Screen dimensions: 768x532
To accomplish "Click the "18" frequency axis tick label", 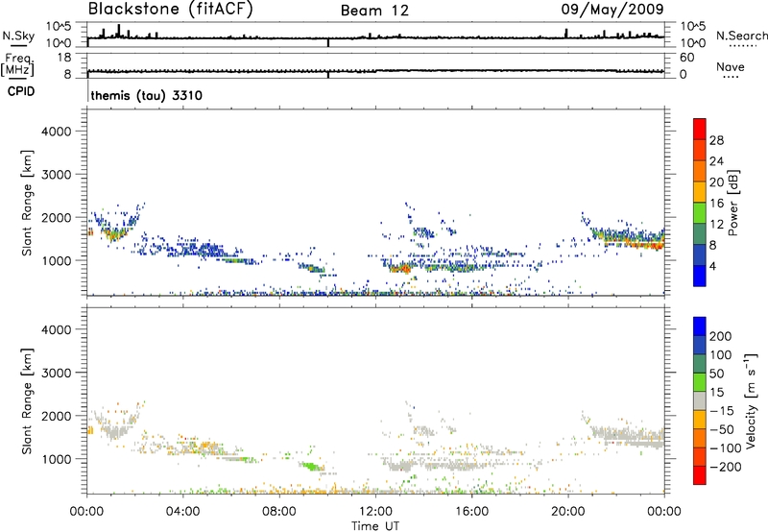I will pyautogui.click(x=64, y=58).
